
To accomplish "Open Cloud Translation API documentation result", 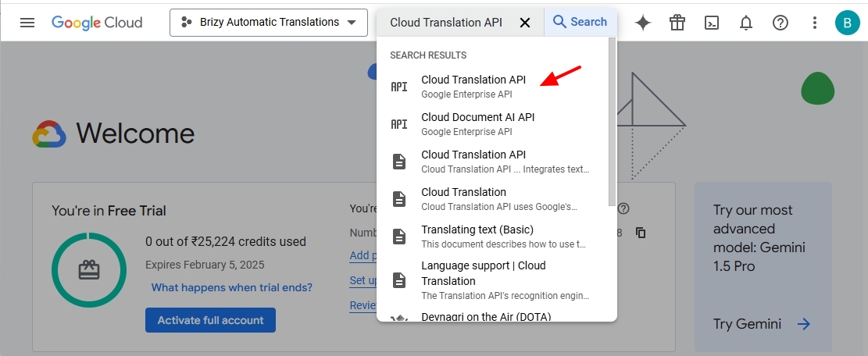I will [x=493, y=162].
